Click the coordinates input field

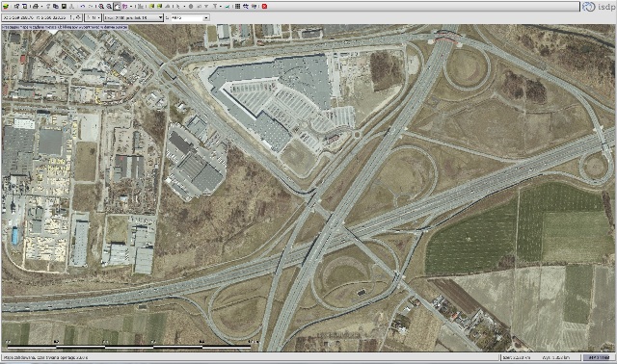pyautogui.click(x=41, y=17)
